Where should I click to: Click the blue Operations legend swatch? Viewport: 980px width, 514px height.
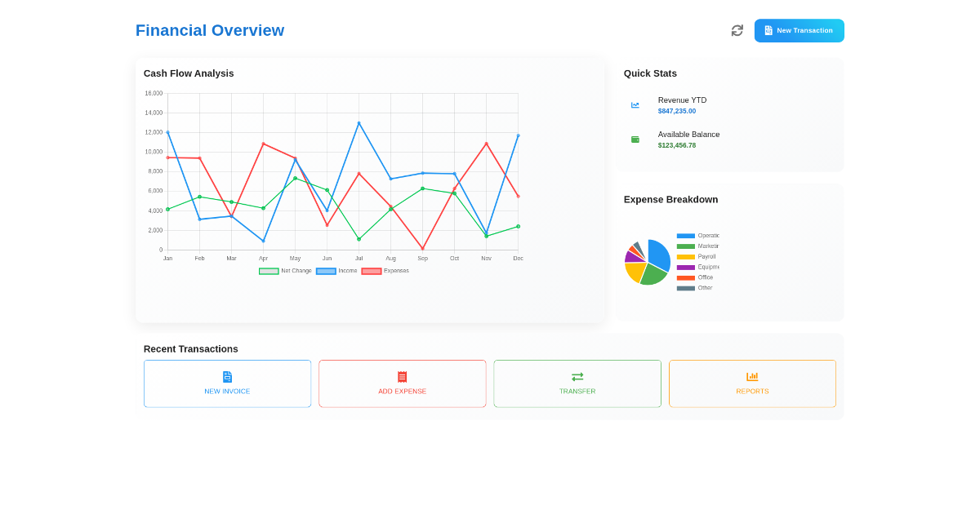point(686,236)
